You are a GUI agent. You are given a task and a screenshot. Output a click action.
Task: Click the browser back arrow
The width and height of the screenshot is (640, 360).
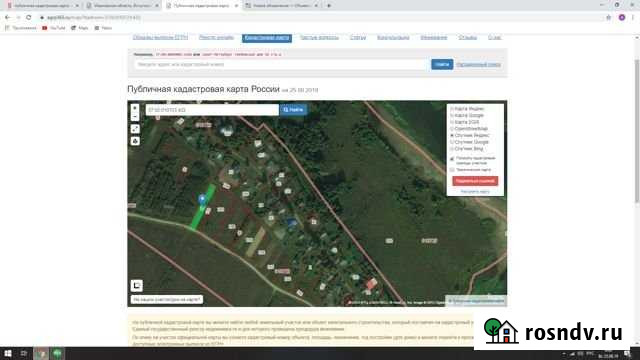tap(8, 18)
